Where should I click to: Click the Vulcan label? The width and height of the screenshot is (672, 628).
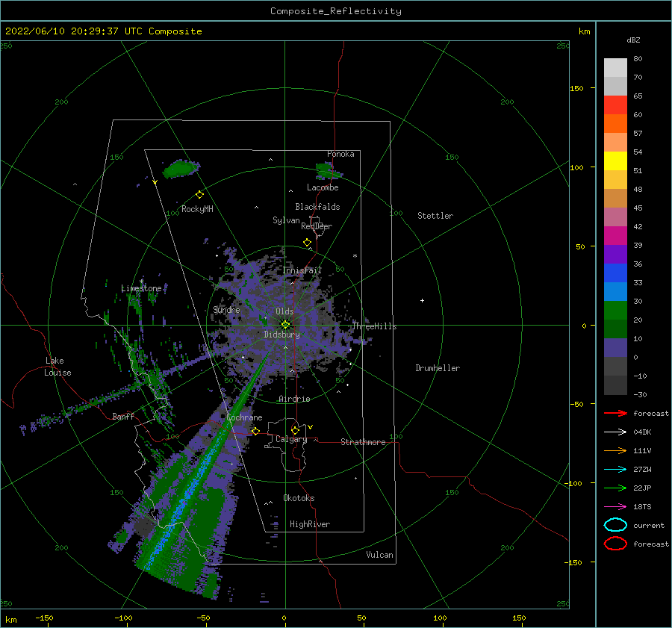(x=380, y=555)
